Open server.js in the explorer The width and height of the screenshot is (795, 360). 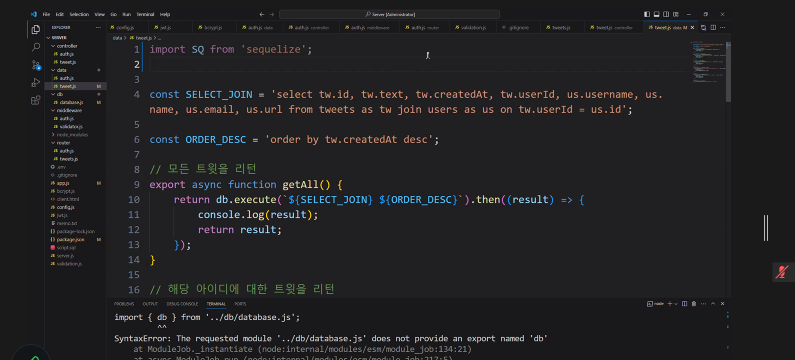(x=76, y=256)
